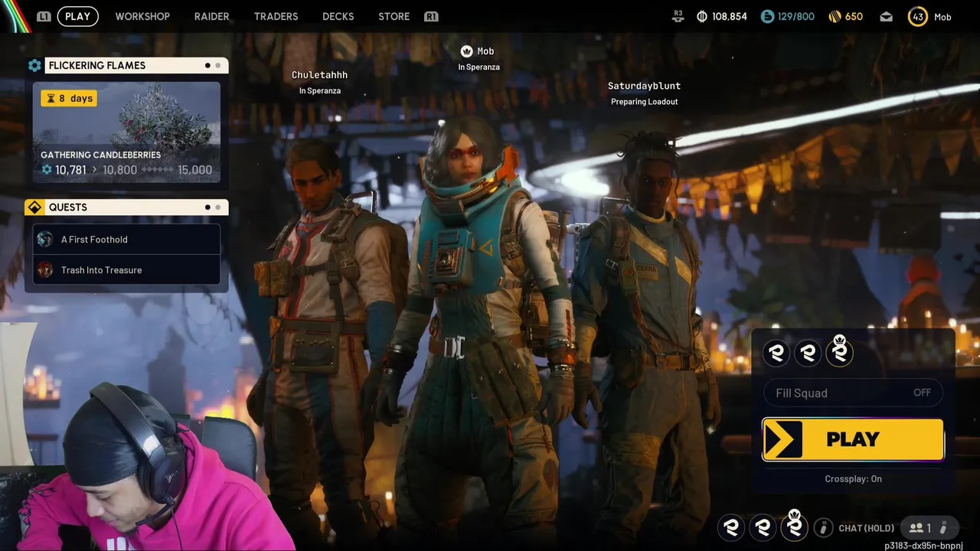Viewport: 980px width, 551px height.
Task: Click the 108,854 coin balance value
Action: click(730, 16)
